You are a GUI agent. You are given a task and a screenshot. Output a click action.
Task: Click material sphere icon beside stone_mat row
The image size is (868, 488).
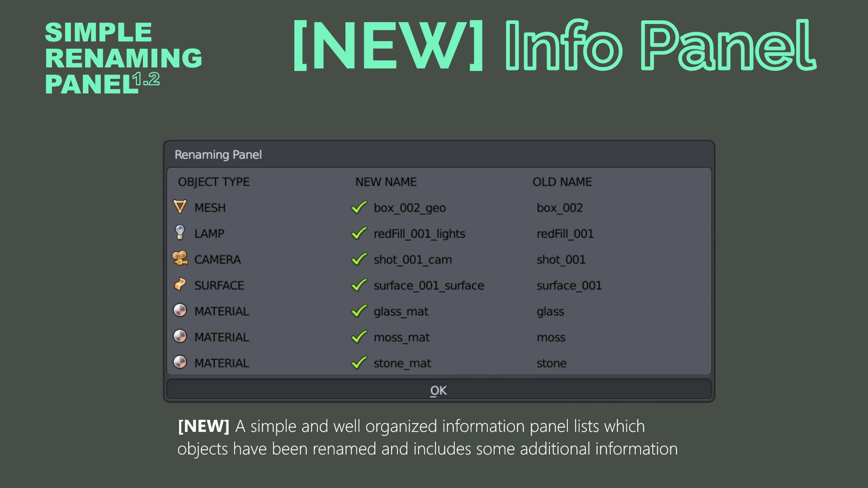180,362
